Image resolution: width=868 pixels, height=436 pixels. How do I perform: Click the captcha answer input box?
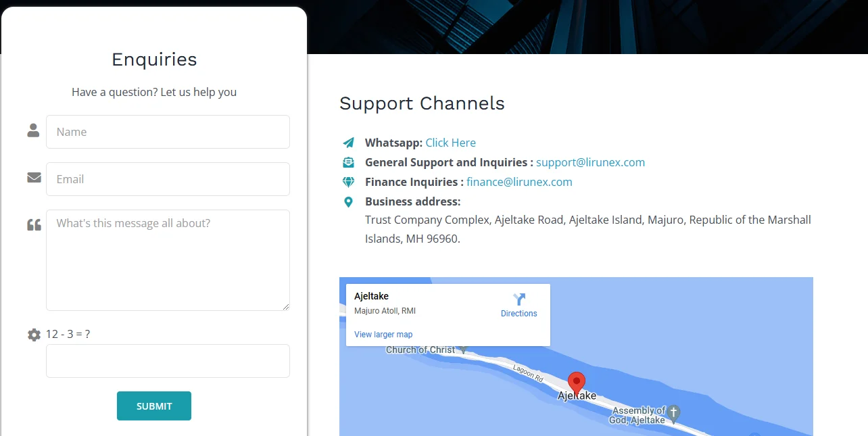(168, 361)
